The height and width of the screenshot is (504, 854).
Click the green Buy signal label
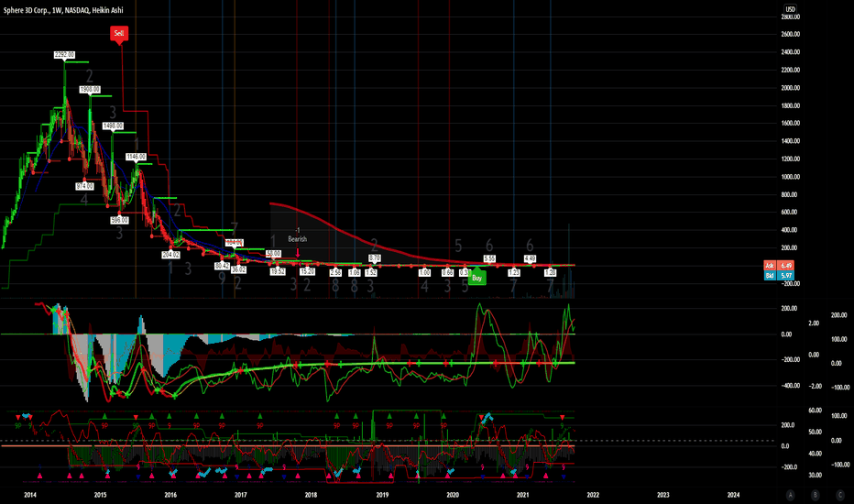tap(477, 278)
